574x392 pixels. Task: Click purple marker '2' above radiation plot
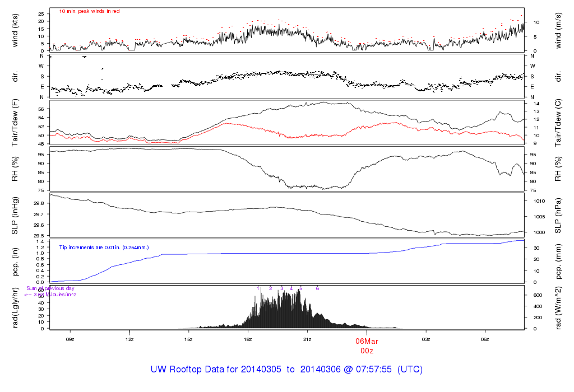pos(271,288)
